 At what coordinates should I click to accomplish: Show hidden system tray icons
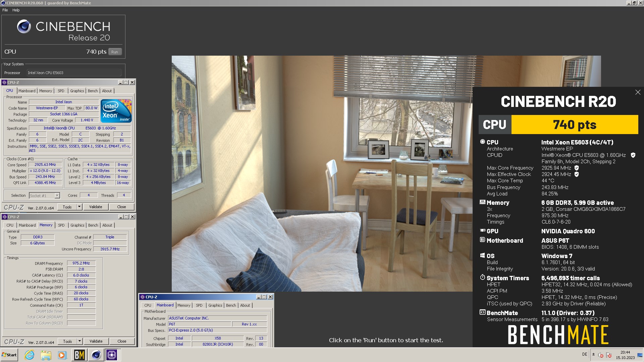(593, 354)
